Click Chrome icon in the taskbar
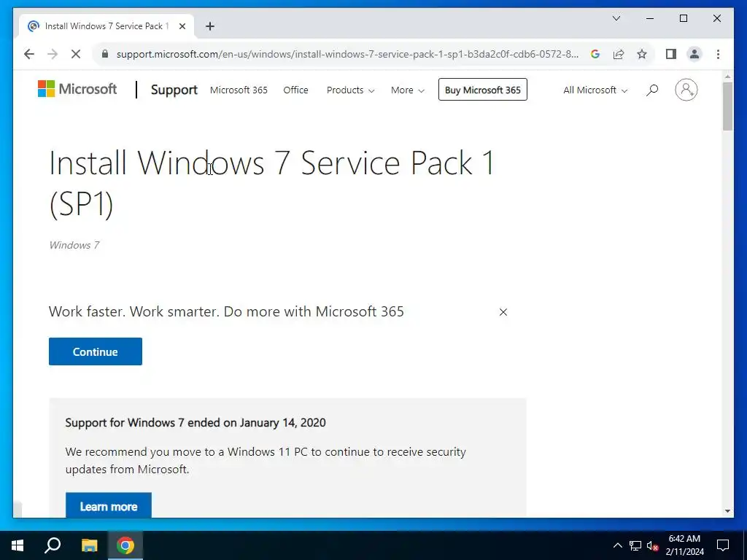Image resolution: width=747 pixels, height=560 pixels. pos(125,545)
